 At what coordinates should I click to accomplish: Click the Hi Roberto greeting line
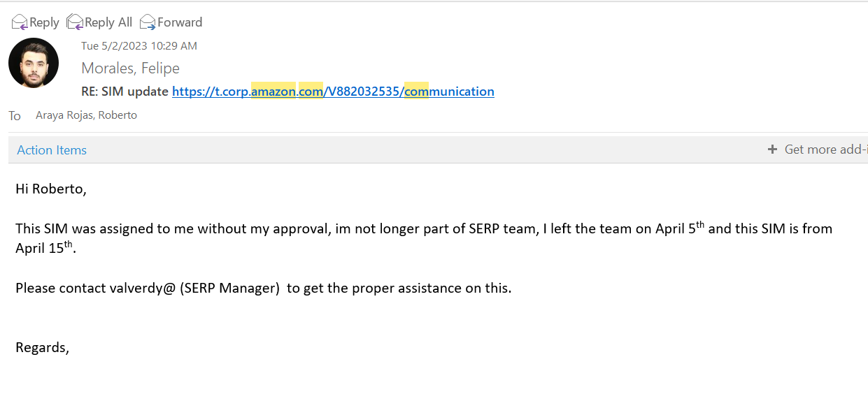coord(51,189)
